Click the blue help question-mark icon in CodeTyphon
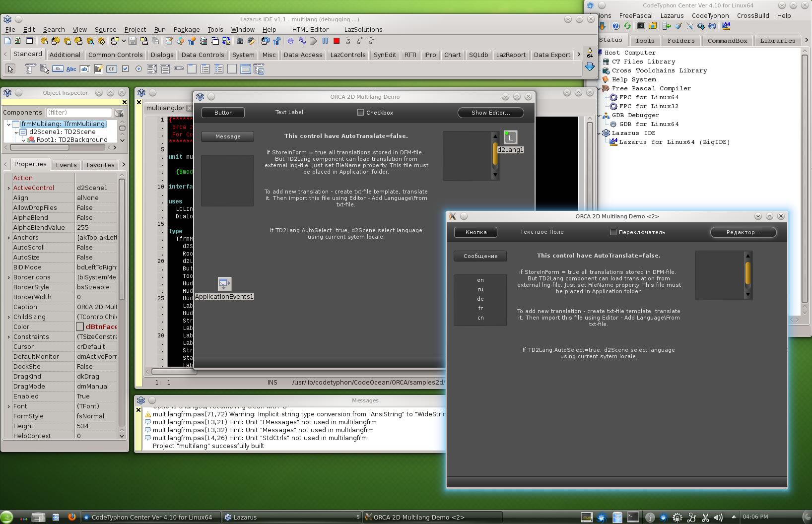Viewport: 812px width, 524px height. (616, 26)
